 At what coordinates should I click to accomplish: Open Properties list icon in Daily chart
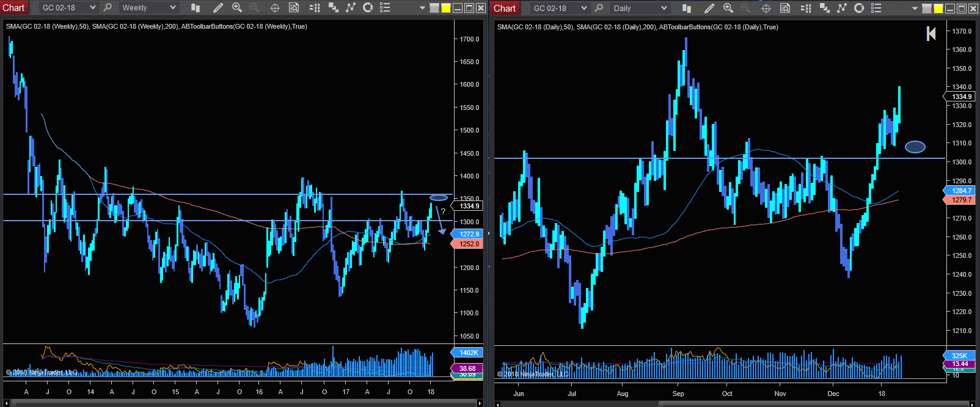point(876,8)
